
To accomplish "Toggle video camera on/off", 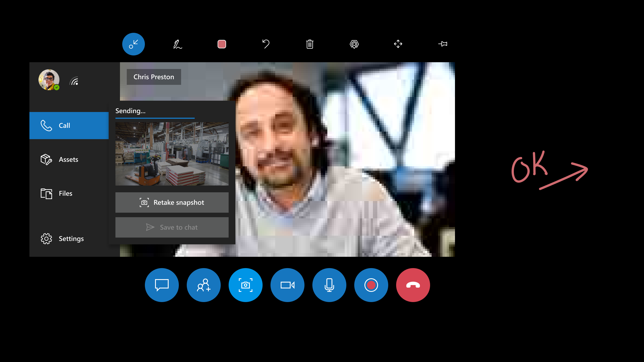I will coord(287,285).
